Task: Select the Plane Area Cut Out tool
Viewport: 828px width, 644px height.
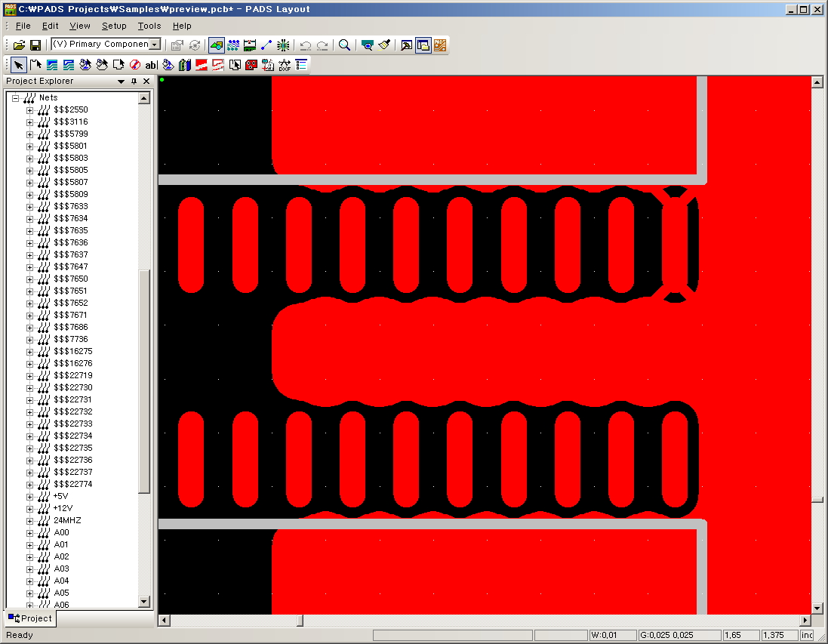Action: coord(217,65)
